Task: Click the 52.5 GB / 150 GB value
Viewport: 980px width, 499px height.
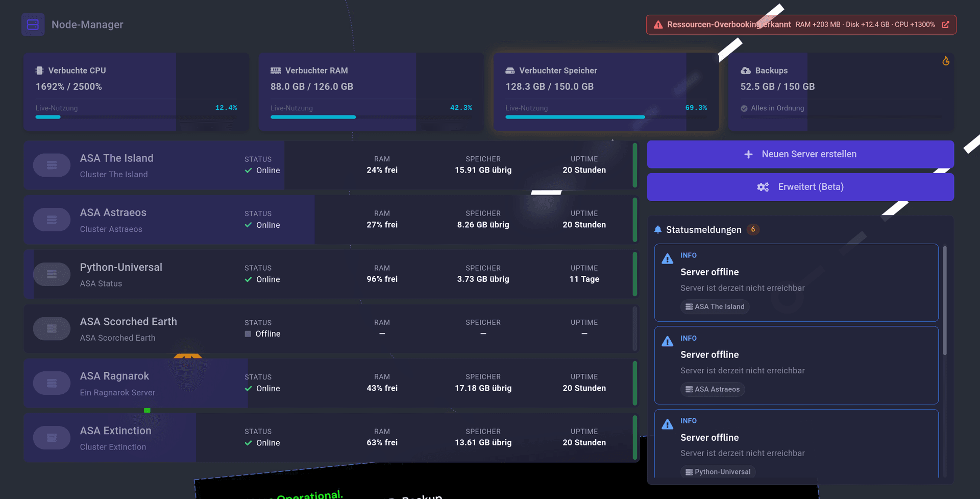Action: click(777, 87)
